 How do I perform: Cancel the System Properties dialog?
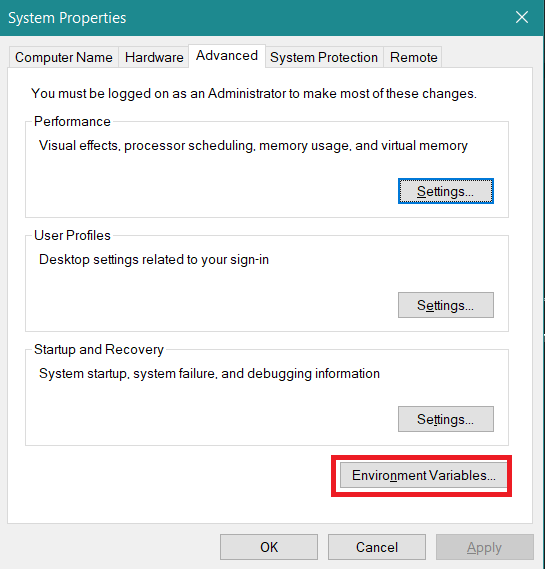(x=377, y=547)
